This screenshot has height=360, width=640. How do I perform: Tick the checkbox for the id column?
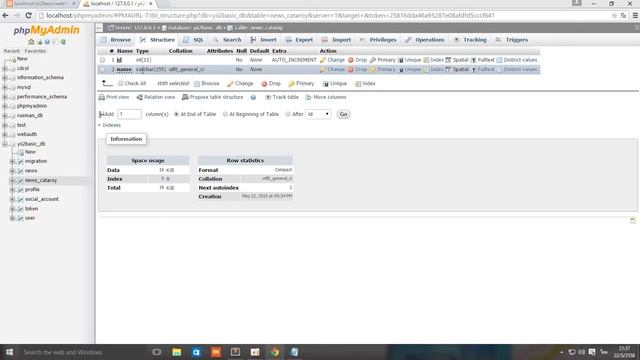pyautogui.click(x=102, y=60)
